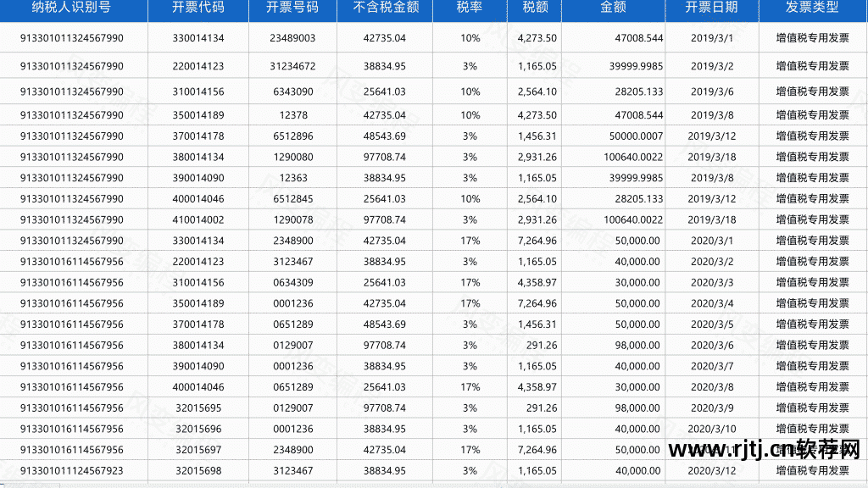Select the 开票号码 column header

click(x=292, y=7)
